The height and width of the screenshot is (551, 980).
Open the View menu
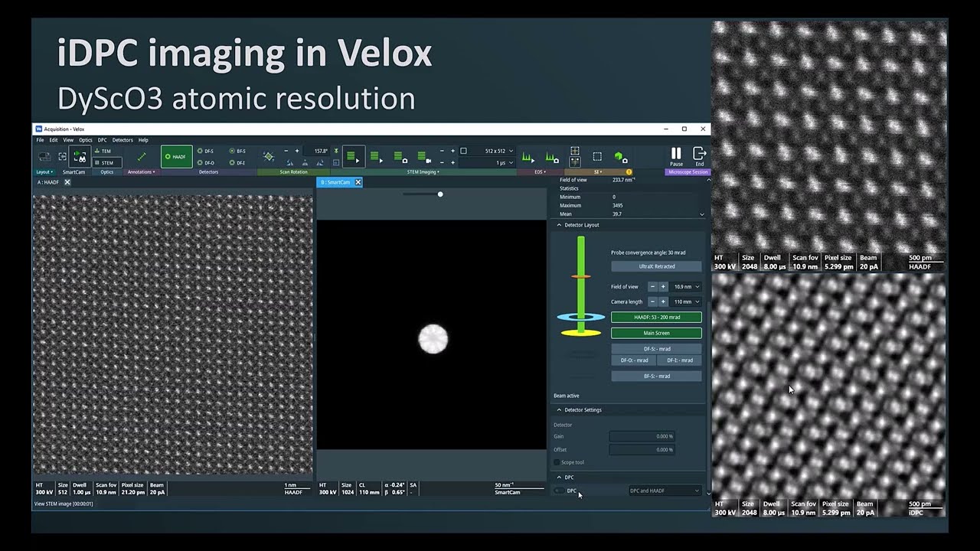point(68,140)
